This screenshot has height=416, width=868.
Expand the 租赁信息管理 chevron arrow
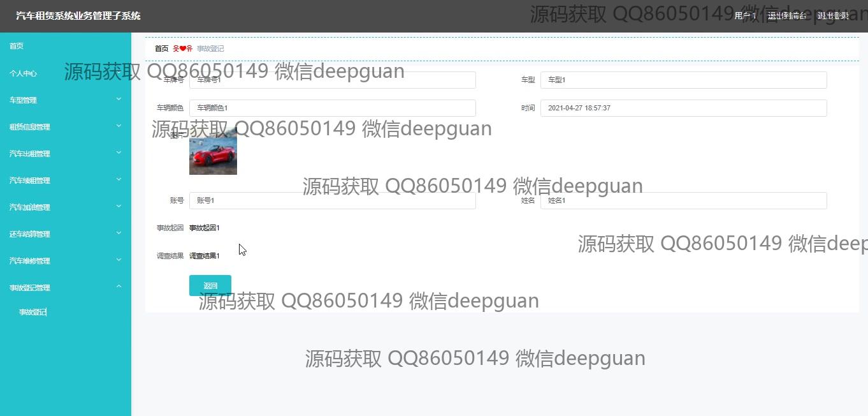tap(119, 126)
